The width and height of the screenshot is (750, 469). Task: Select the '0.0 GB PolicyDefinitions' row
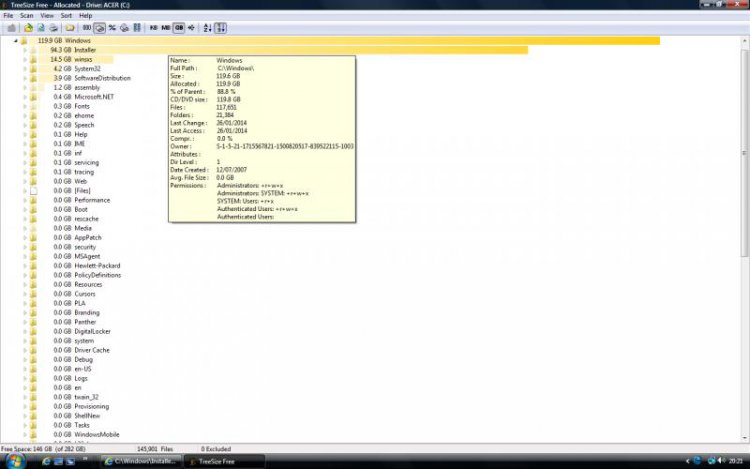(x=87, y=275)
